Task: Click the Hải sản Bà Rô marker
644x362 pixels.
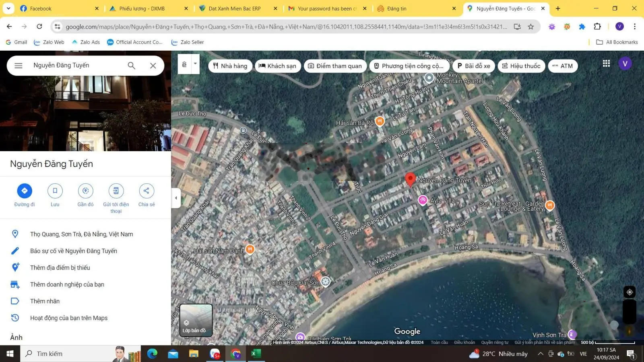Action: 380,121
